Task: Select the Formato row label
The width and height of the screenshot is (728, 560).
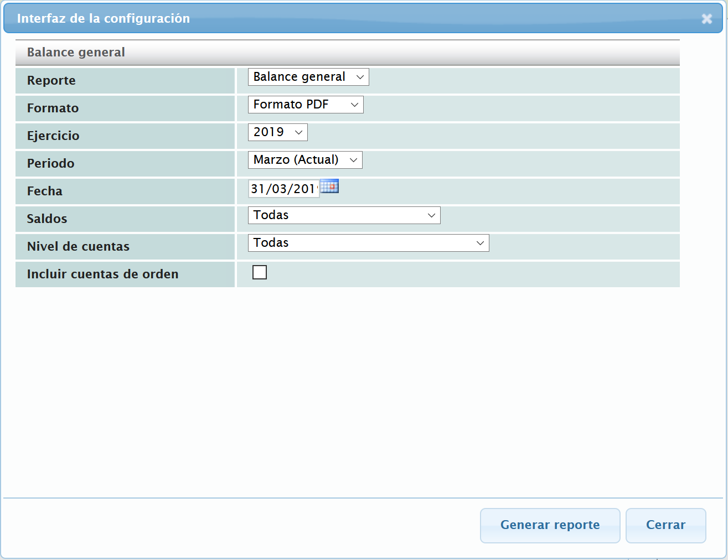Action: coord(53,108)
